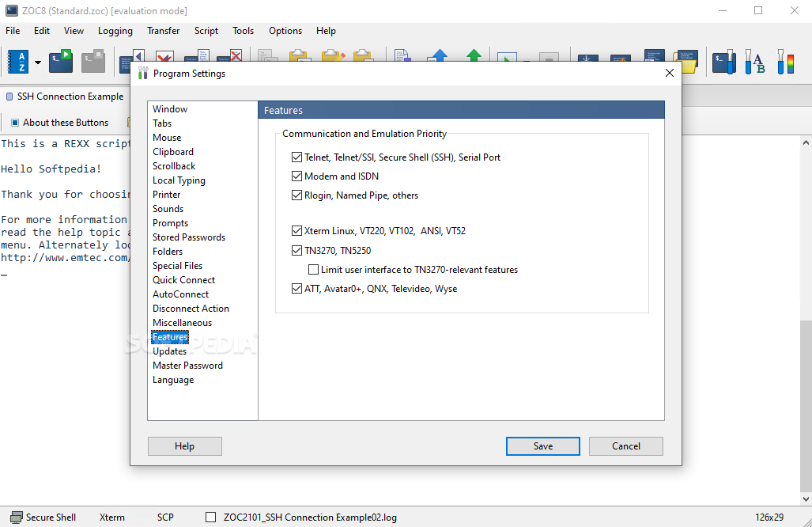Select Disconnect Action in the settings list
This screenshot has height=527, width=812.
pyautogui.click(x=191, y=309)
